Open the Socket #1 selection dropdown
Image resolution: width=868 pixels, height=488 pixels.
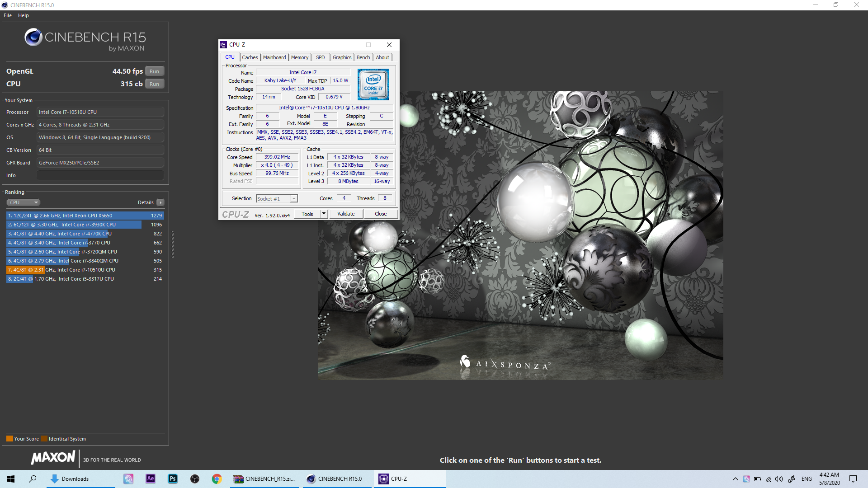click(x=277, y=199)
